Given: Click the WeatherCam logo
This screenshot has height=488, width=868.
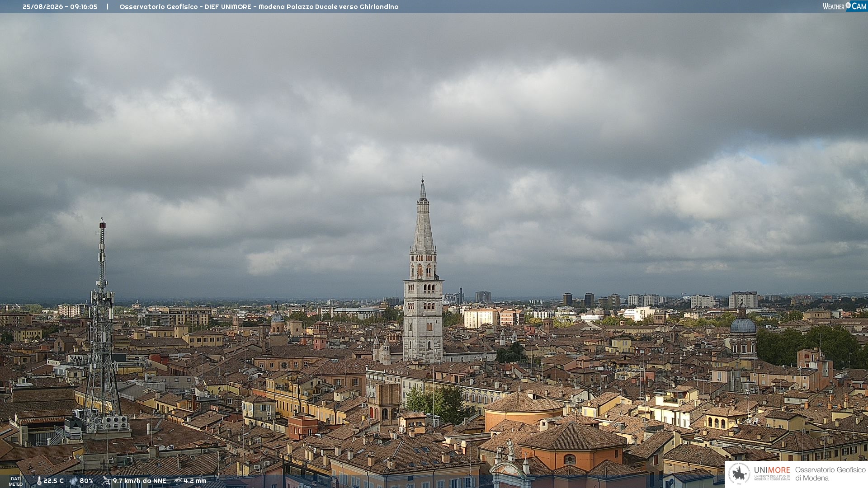Looking at the screenshot, I should (844, 6).
